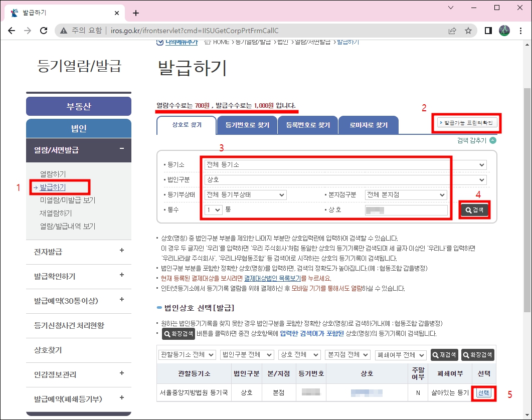Bookmark this page using the star icon

point(468,30)
